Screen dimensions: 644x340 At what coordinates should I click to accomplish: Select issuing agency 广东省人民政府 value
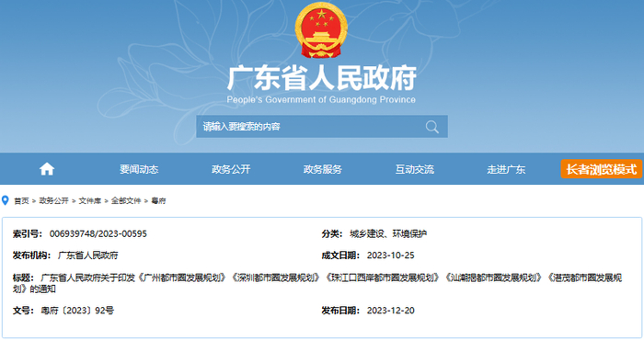click(x=88, y=255)
